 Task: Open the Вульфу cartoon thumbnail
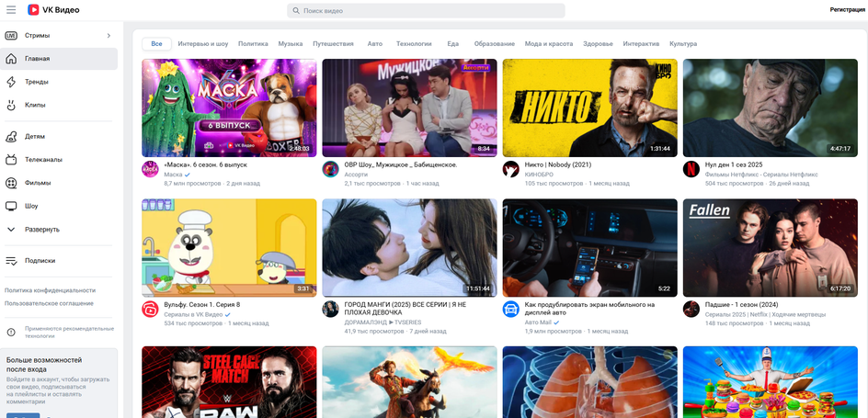[229, 248]
